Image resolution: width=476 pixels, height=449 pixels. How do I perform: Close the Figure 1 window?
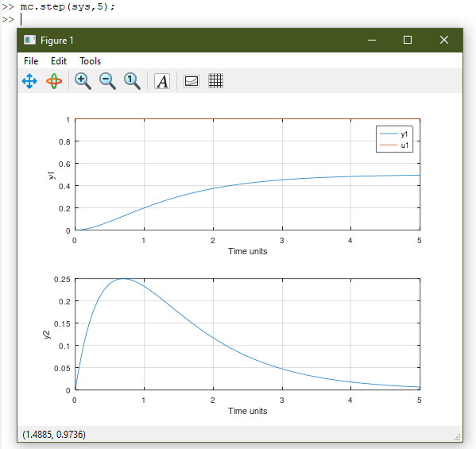point(444,40)
